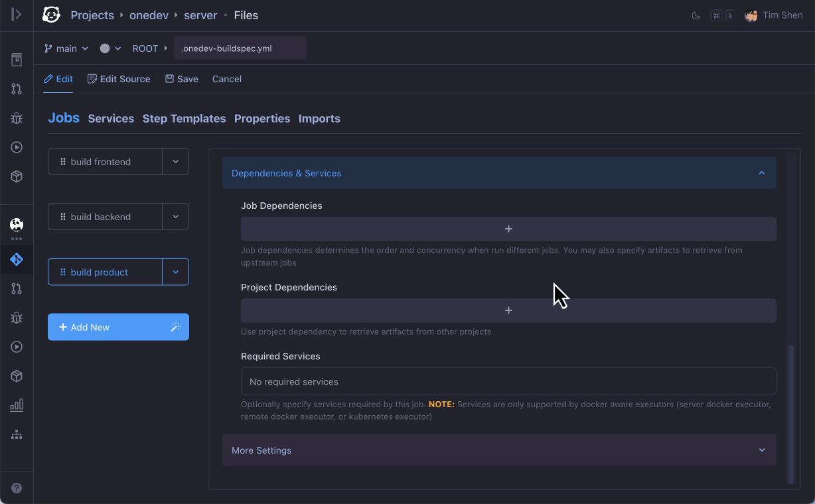815x504 pixels.
Task: Add a Job Dependency with the plus field
Action: click(x=508, y=228)
